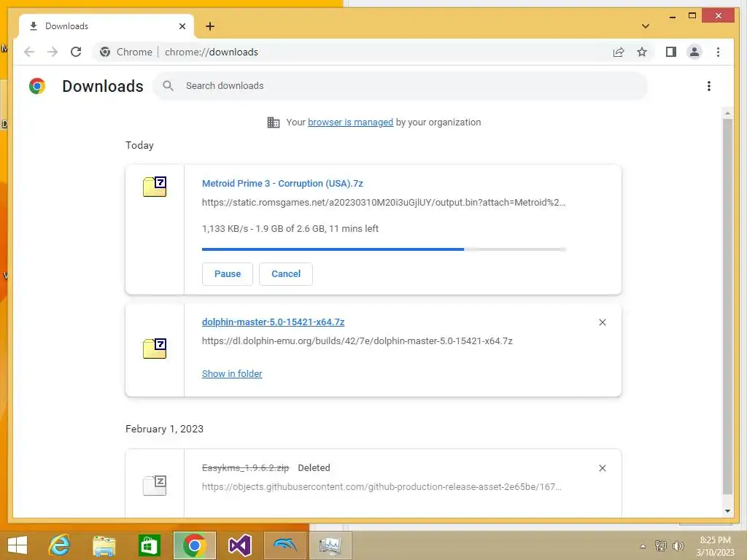Open the monitor app taskbar button
Image resolution: width=747 pixels, height=560 pixels.
[330, 545]
